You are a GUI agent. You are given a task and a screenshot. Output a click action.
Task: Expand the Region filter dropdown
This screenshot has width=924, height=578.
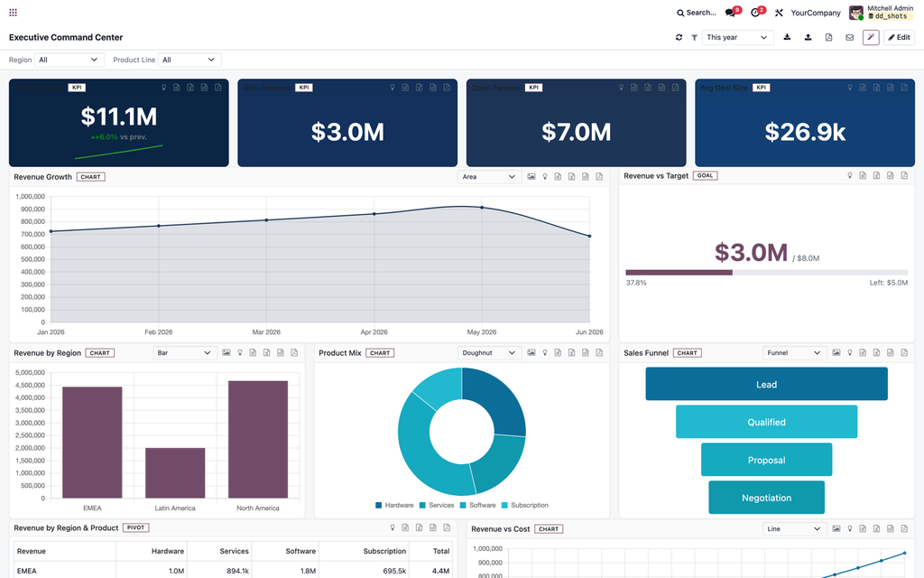69,60
